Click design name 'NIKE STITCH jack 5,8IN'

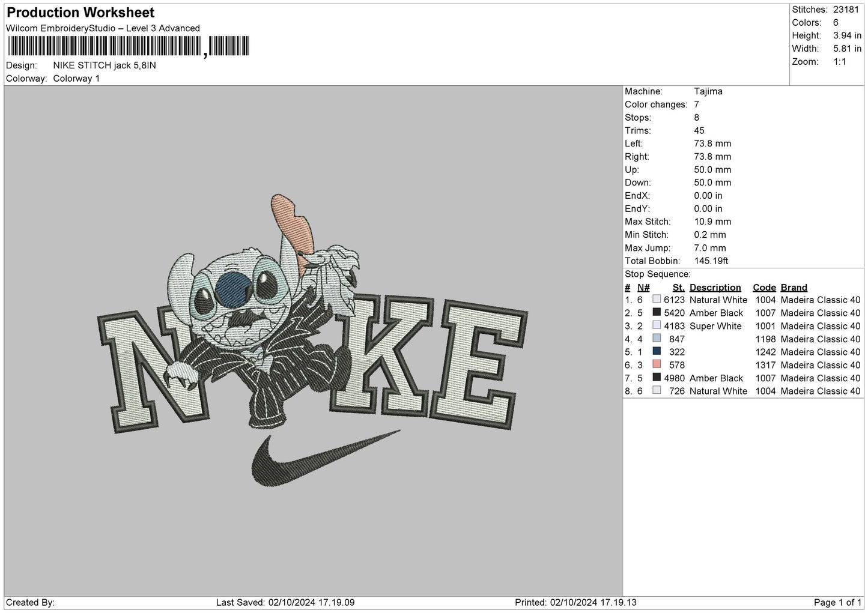[x=105, y=65]
